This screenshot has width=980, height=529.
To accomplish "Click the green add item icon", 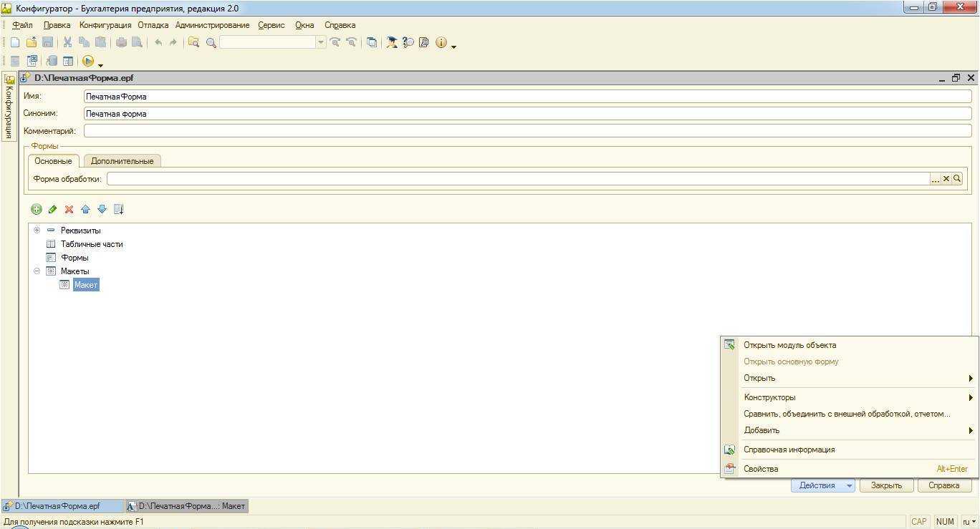I will [x=37, y=210].
